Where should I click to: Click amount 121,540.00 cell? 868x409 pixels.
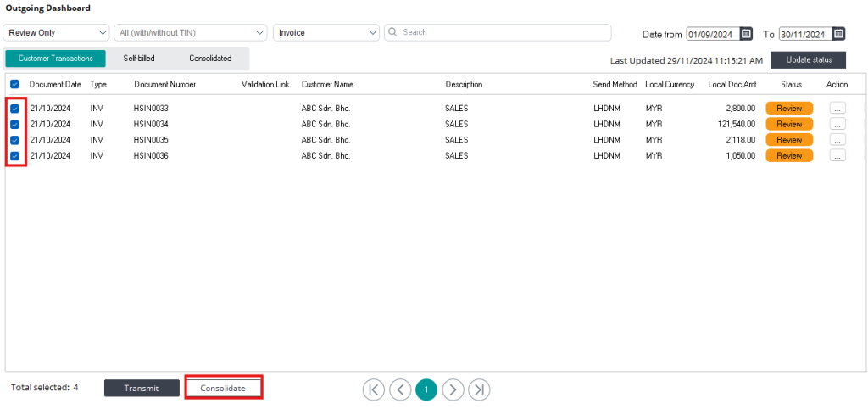pos(737,124)
